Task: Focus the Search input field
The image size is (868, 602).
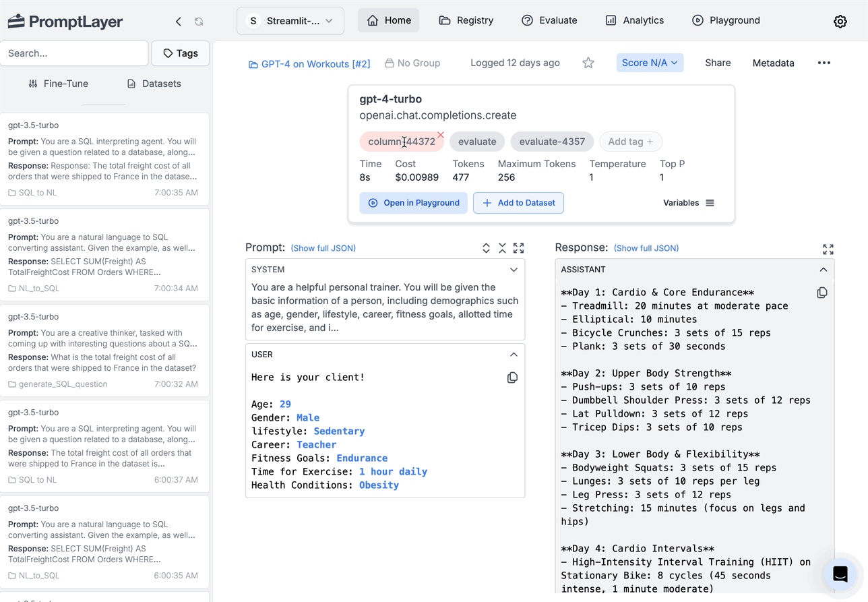Action: (x=74, y=53)
